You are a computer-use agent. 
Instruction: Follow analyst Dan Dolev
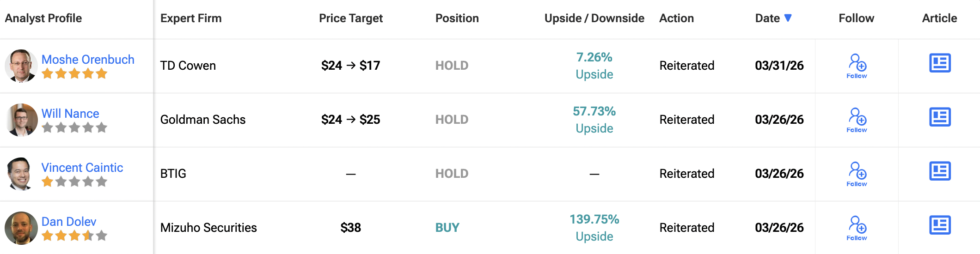point(857,228)
